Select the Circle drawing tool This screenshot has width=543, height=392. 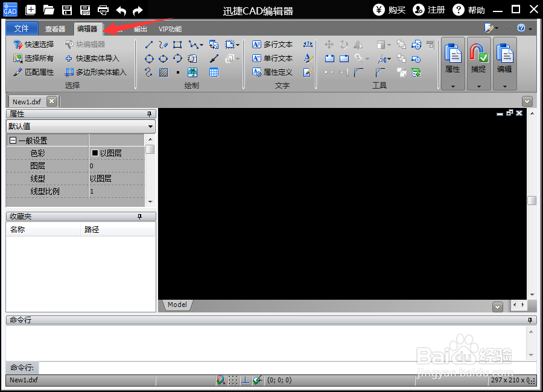click(x=149, y=59)
